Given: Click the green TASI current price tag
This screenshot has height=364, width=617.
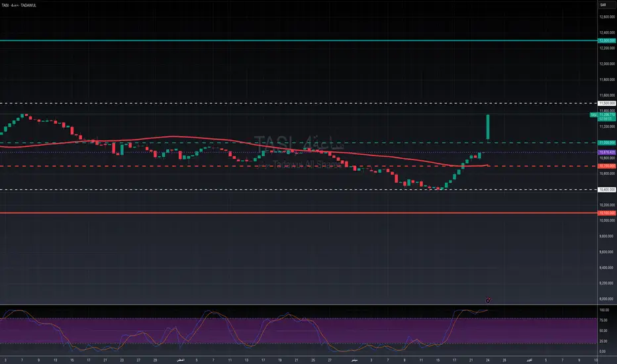Looking at the screenshot, I should 606,115.
